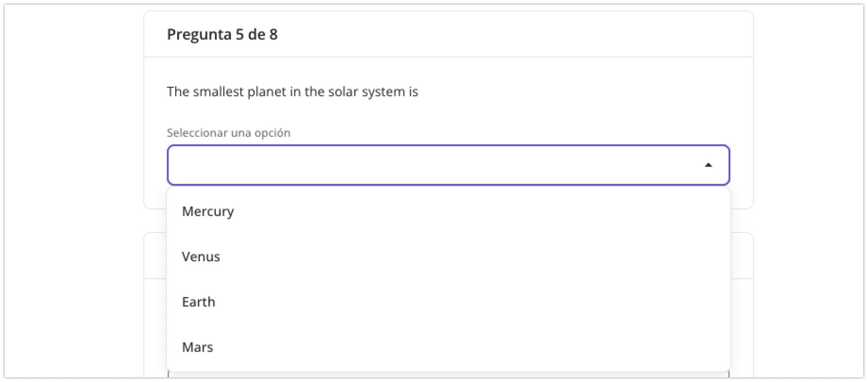868x382 pixels.
Task: Click the word 'smallest' in the question
Action: (218, 91)
